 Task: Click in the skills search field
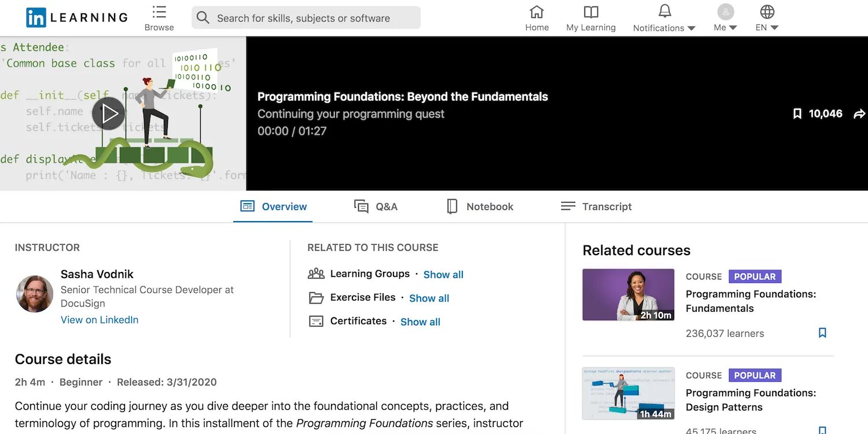(312, 18)
